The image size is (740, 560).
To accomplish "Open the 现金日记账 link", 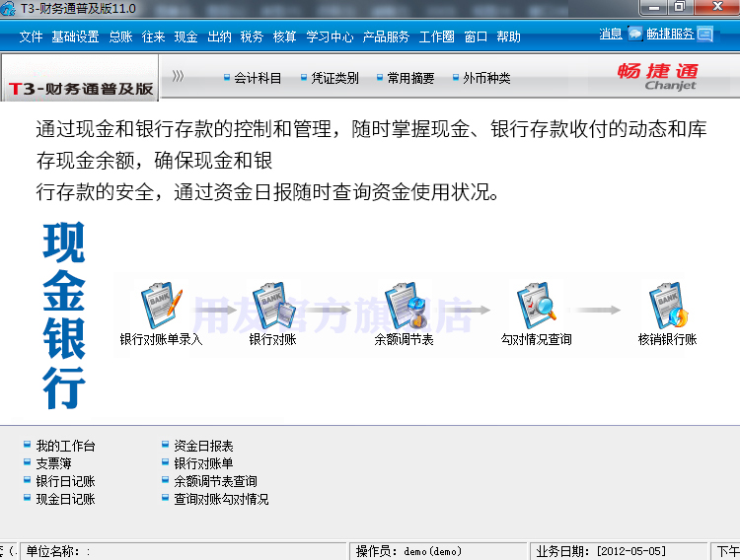I will tap(65, 499).
